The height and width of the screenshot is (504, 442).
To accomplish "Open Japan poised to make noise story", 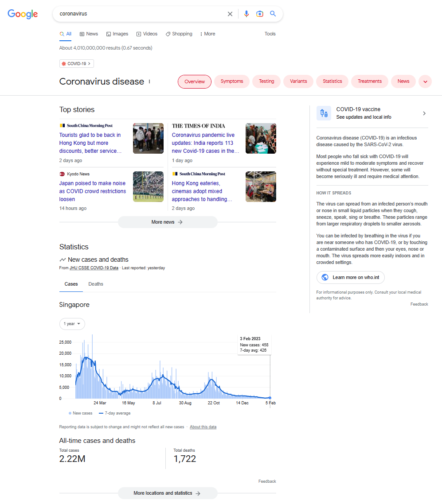I will [93, 191].
